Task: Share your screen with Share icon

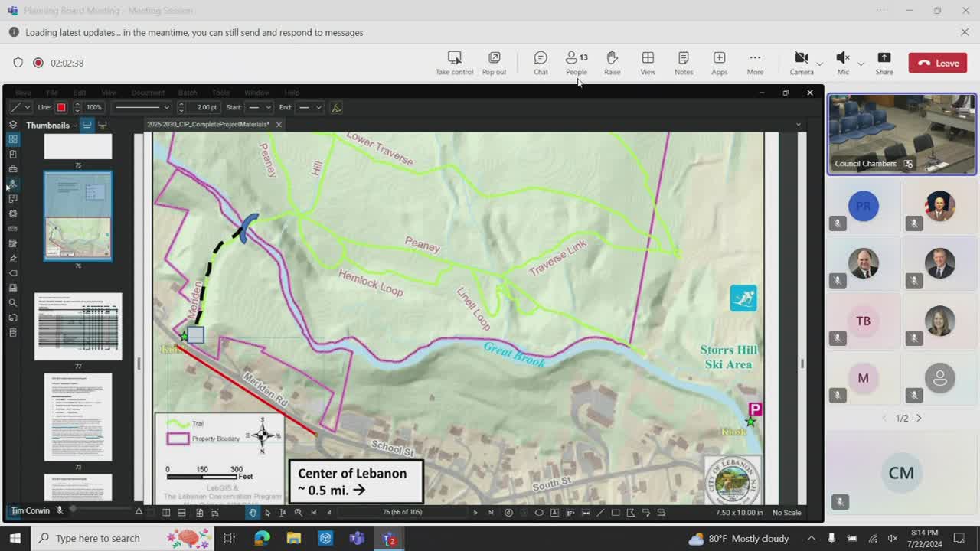Action: [x=884, y=63]
